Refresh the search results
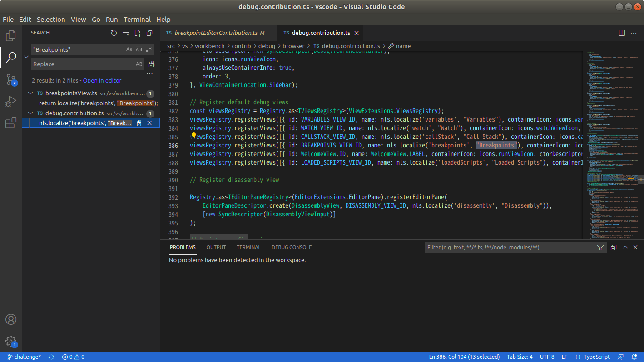The width and height of the screenshot is (644, 362). pyautogui.click(x=114, y=33)
